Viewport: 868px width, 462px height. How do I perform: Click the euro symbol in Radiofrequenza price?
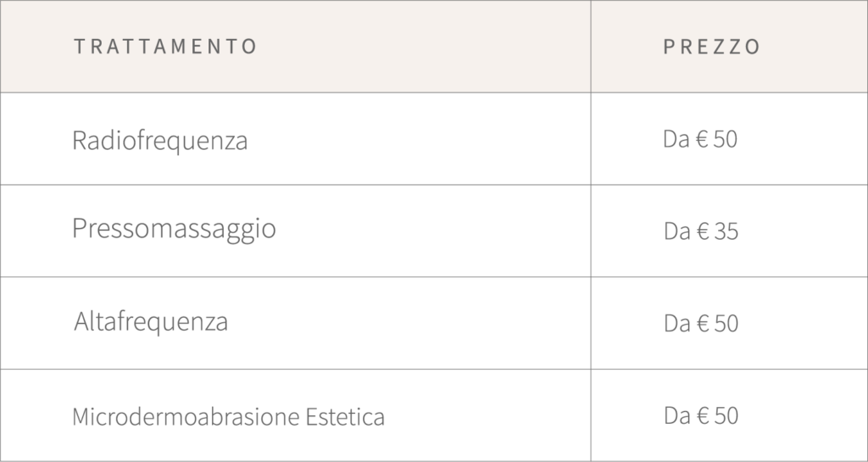click(702, 139)
